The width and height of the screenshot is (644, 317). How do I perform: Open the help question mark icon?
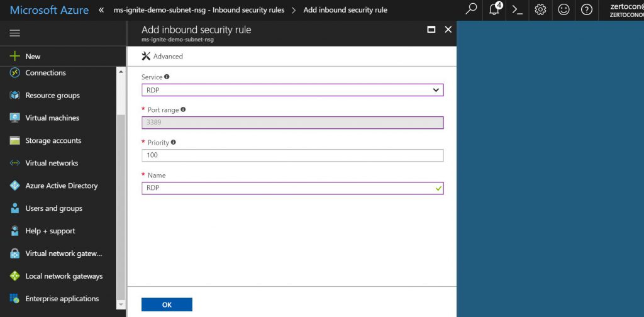click(587, 9)
